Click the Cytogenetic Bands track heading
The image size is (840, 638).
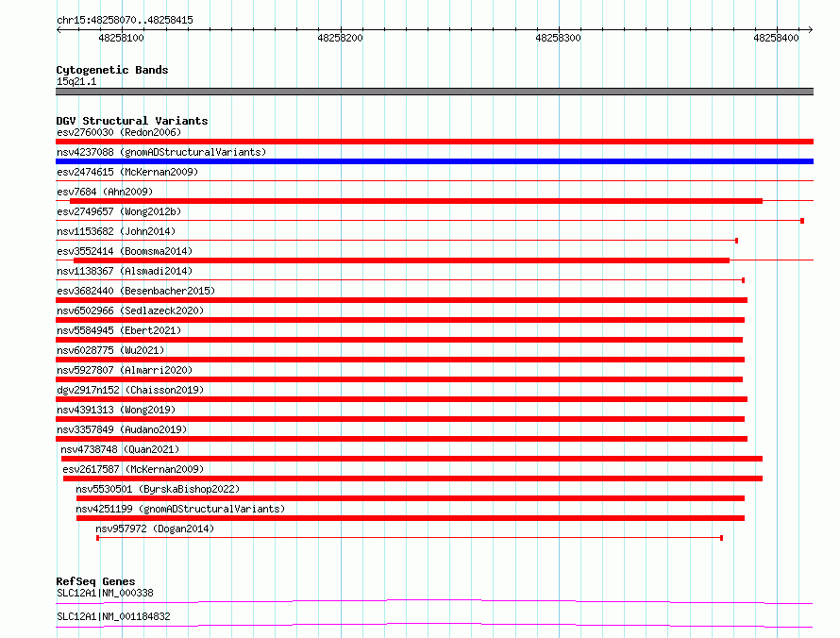point(112,70)
